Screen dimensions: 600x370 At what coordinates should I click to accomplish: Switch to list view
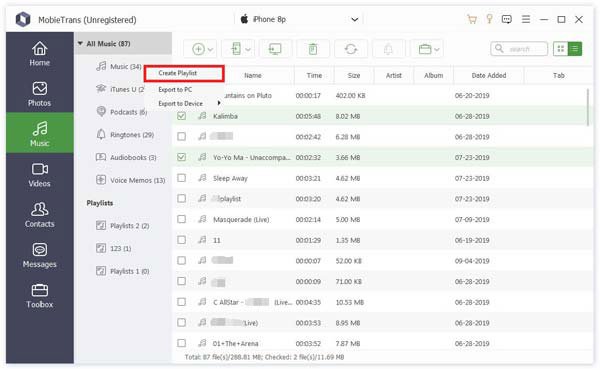click(x=574, y=49)
